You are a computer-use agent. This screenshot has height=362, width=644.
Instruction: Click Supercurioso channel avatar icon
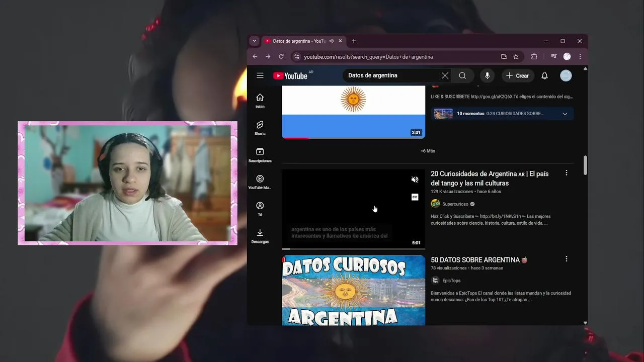coord(435,204)
